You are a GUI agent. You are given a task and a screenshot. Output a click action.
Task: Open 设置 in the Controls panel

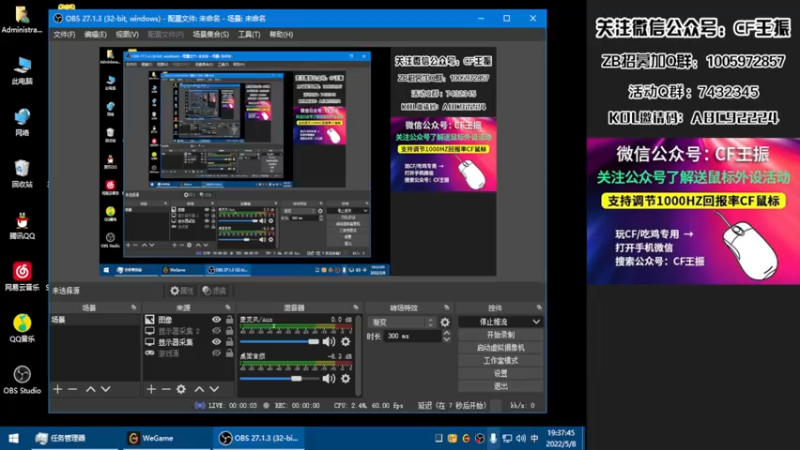(x=501, y=373)
